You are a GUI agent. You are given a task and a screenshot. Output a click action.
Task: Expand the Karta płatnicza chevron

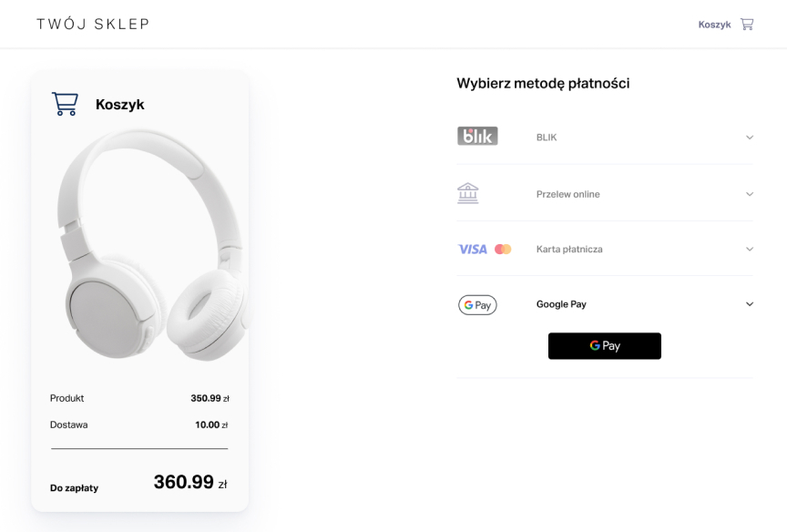pyautogui.click(x=750, y=249)
